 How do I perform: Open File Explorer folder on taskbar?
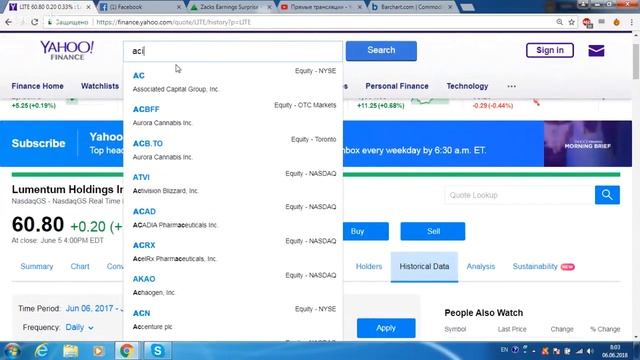click(x=70, y=351)
